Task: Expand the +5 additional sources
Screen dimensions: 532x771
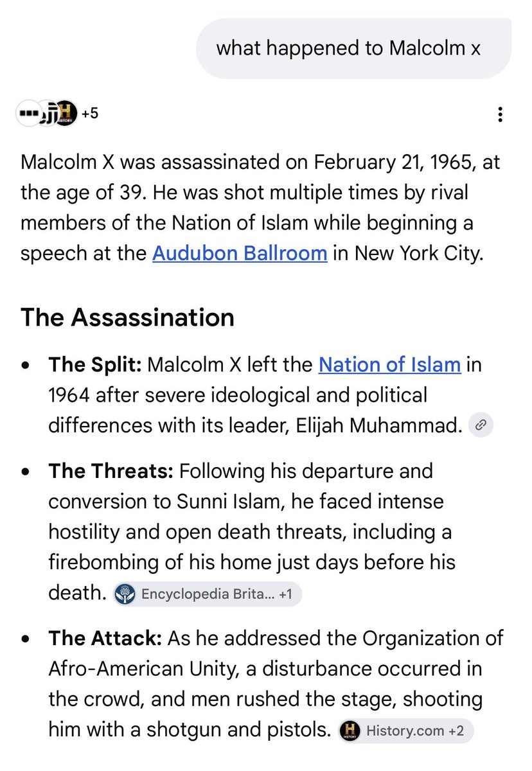Action: [x=89, y=114]
